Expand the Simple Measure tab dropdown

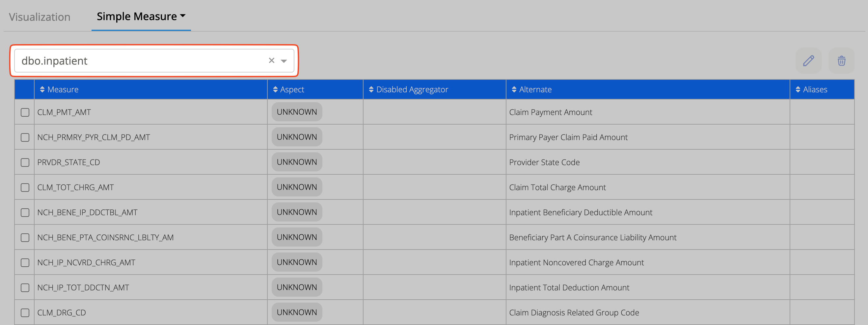click(x=183, y=16)
